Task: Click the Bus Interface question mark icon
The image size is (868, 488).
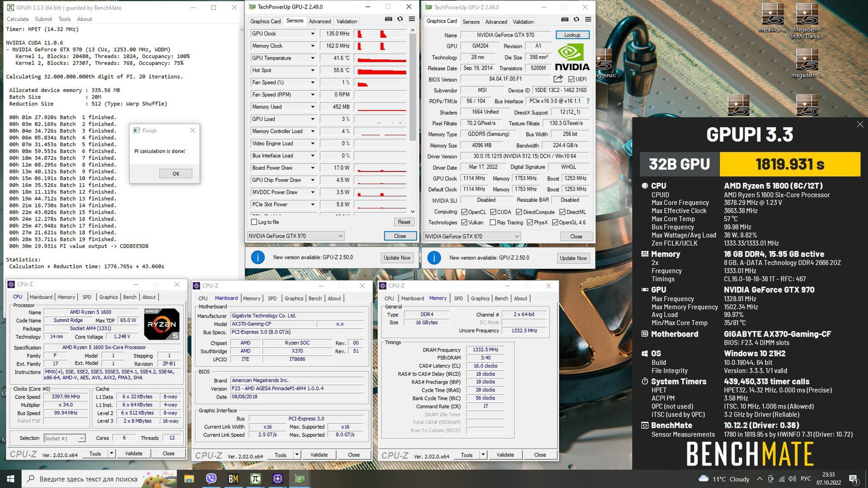Action: click(x=588, y=101)
